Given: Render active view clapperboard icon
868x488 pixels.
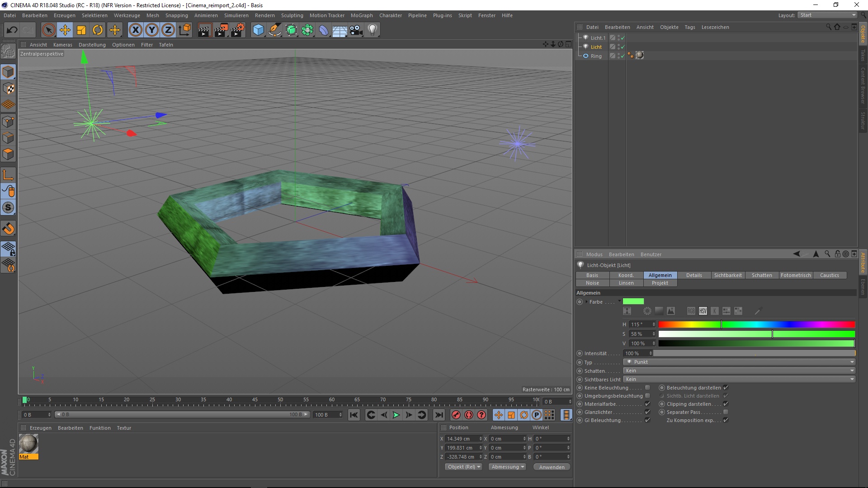Looking at the screenshot, I should point(204,30).
